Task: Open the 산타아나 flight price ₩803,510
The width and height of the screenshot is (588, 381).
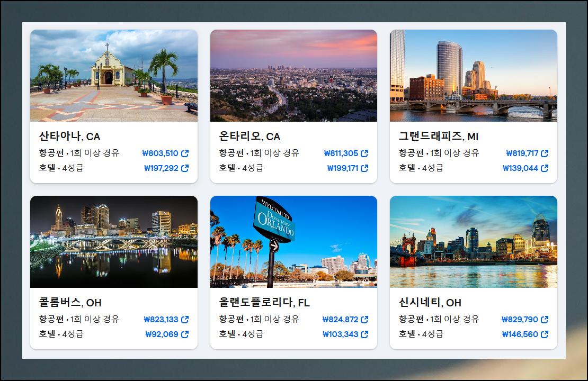Action: click(161, 153)
